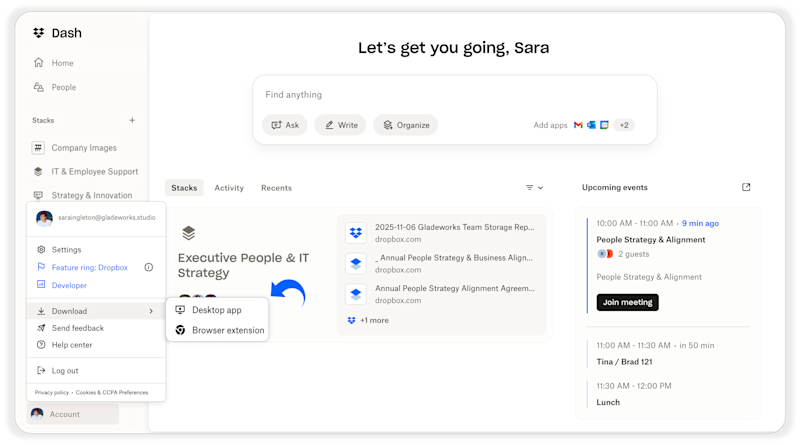
Task: Show the +2 more apps badge
Action: pyautogui.click(x=624, y=125)
